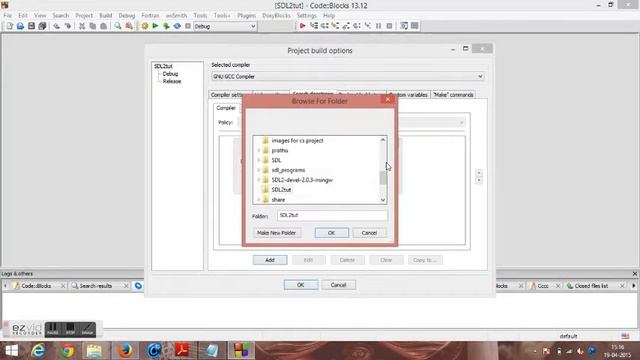Image resolution: width=640 pixels, height=360 pixels.
Task: Open the Settings menu
Action: coord(307,16)
